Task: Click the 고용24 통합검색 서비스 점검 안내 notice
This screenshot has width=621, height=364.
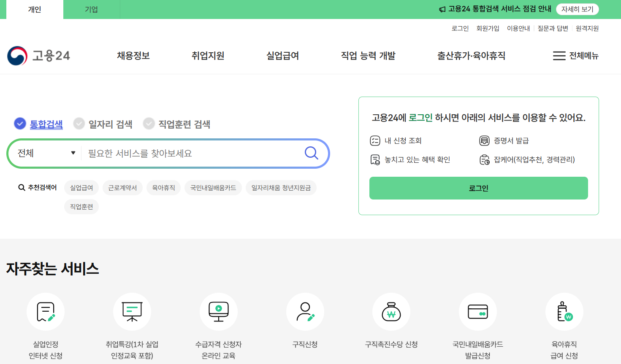Action: (x=500, y=9)
